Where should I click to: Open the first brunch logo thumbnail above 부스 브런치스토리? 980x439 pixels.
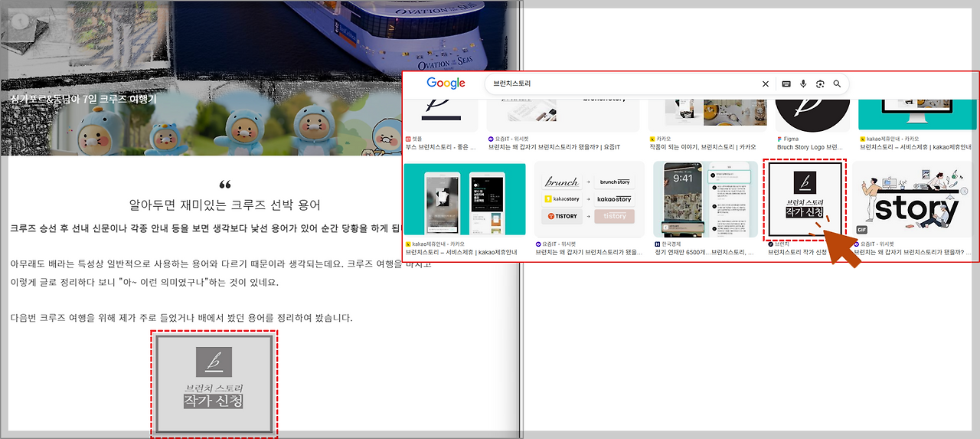click(441, 115)
